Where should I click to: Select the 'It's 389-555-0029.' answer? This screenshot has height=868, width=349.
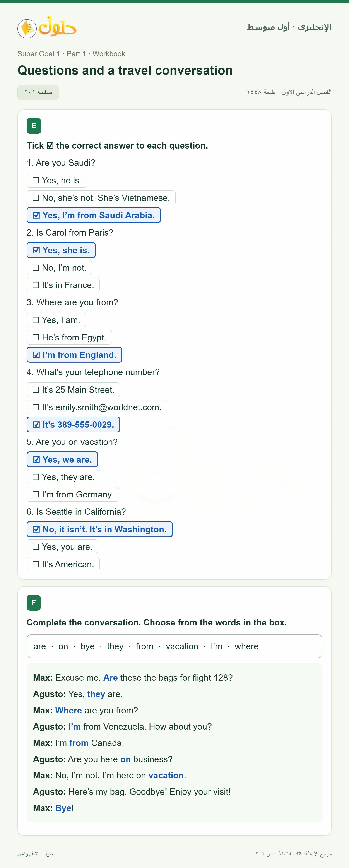pos(74,425)
